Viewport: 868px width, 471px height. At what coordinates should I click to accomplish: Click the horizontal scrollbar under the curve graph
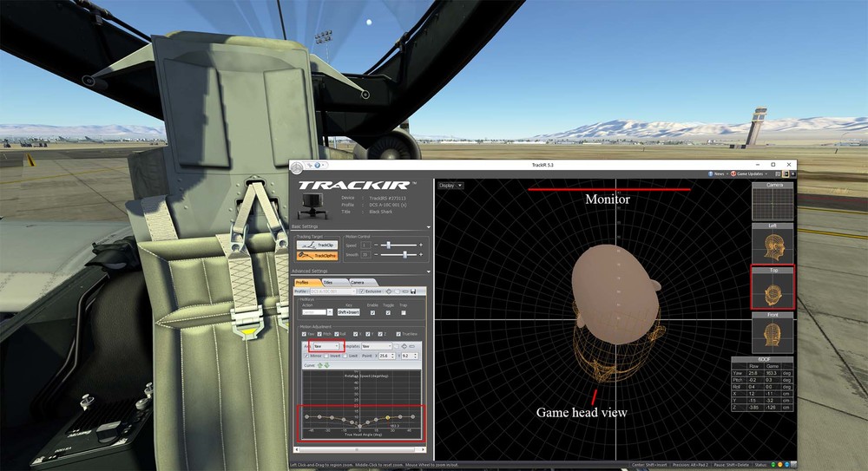(x=361, y=449)
